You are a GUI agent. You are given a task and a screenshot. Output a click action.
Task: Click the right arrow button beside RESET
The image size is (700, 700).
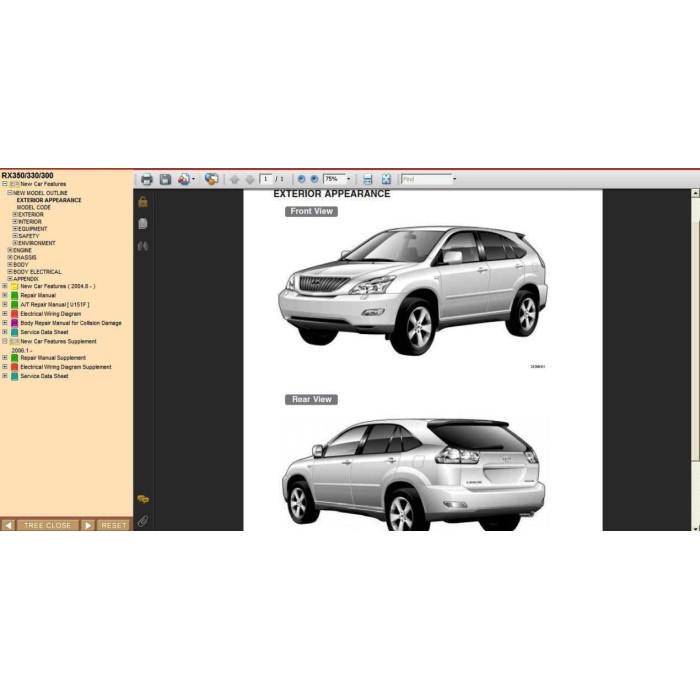(88, 525)
